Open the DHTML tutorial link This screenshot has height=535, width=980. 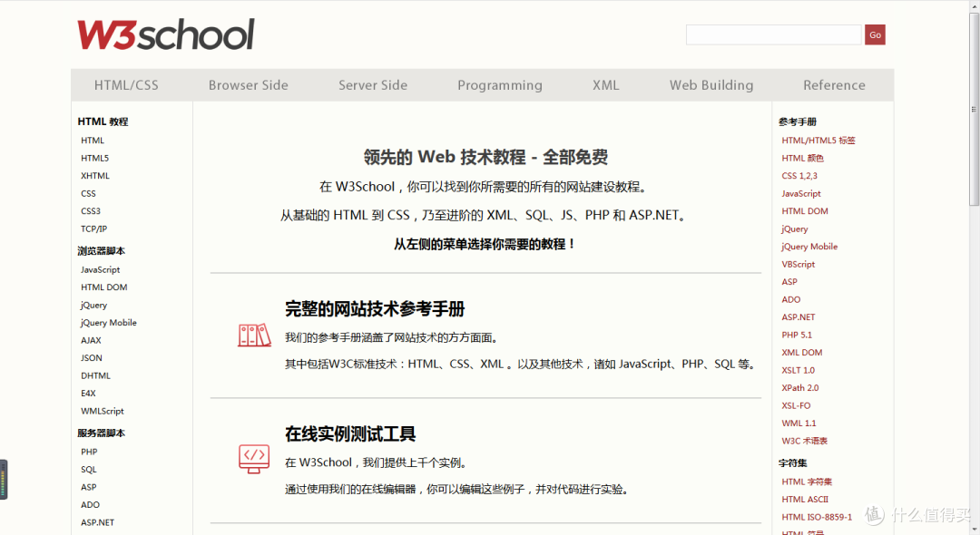(95, 375)
